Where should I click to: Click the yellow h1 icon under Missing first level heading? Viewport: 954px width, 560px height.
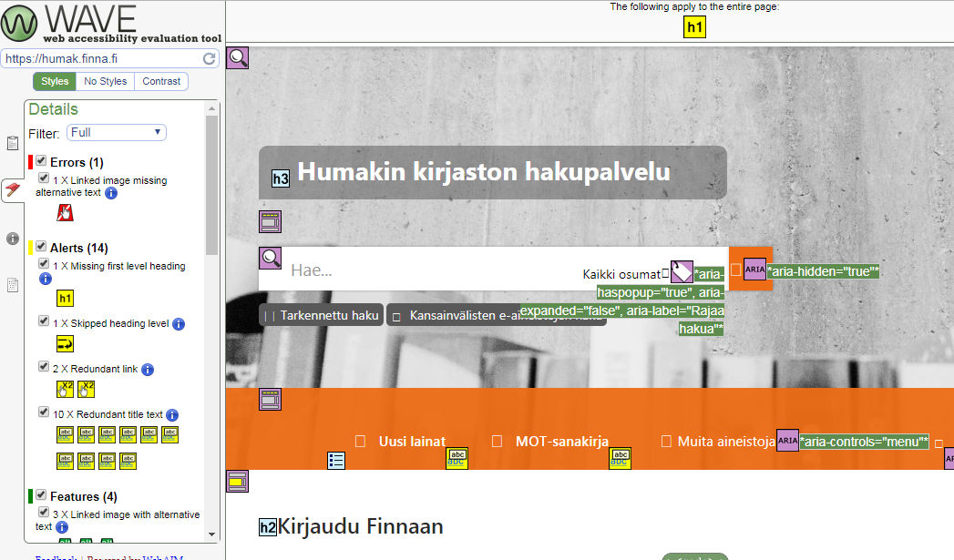tap(65, 298)
